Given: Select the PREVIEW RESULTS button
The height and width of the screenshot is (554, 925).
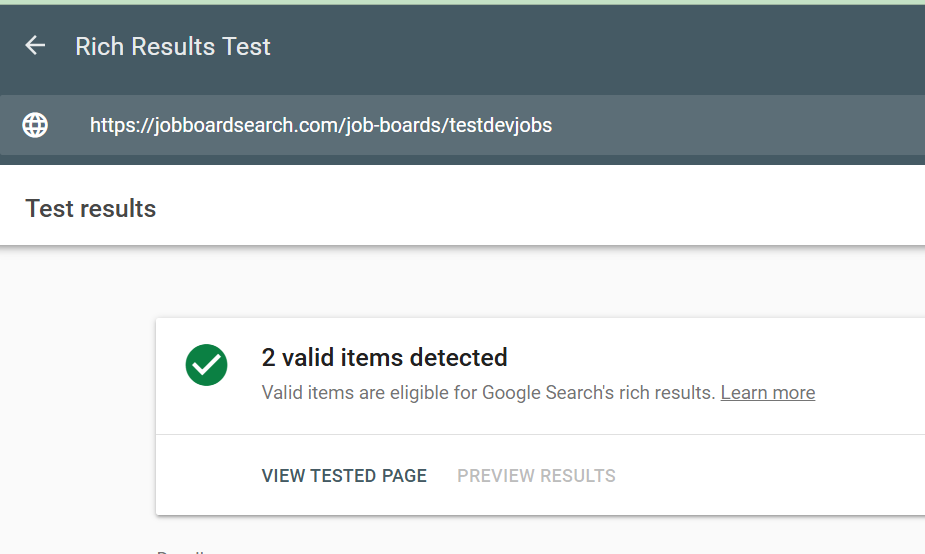Looking at the screenshot, I should (536, 476).
